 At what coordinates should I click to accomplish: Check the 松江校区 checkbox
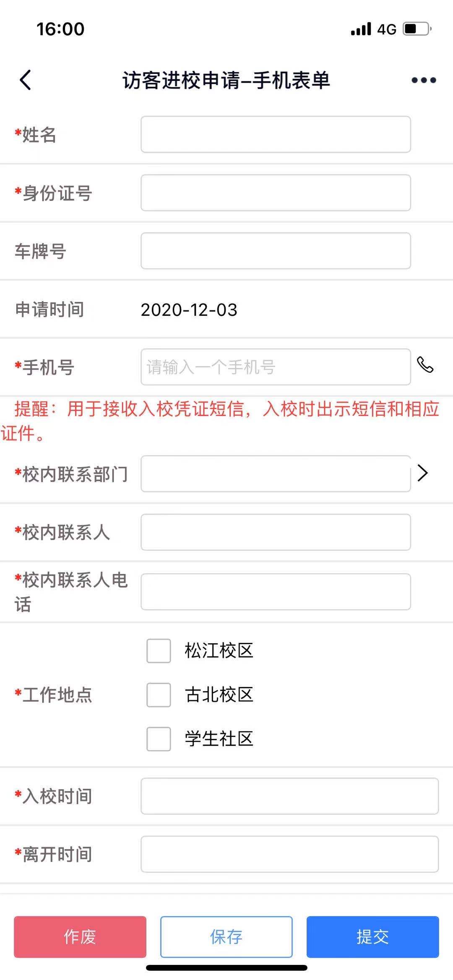pyautogui.click(x=159, y=651)
